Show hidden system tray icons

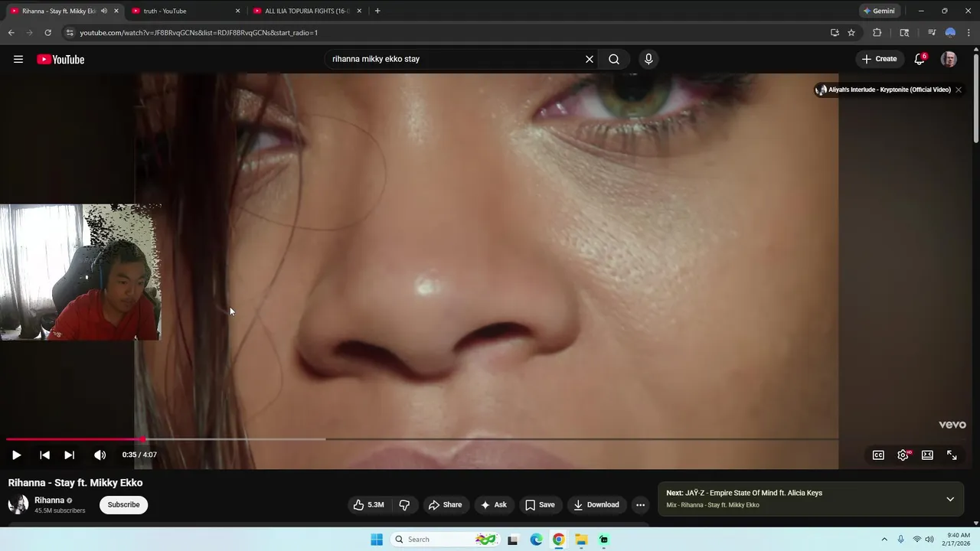[884, 540]
